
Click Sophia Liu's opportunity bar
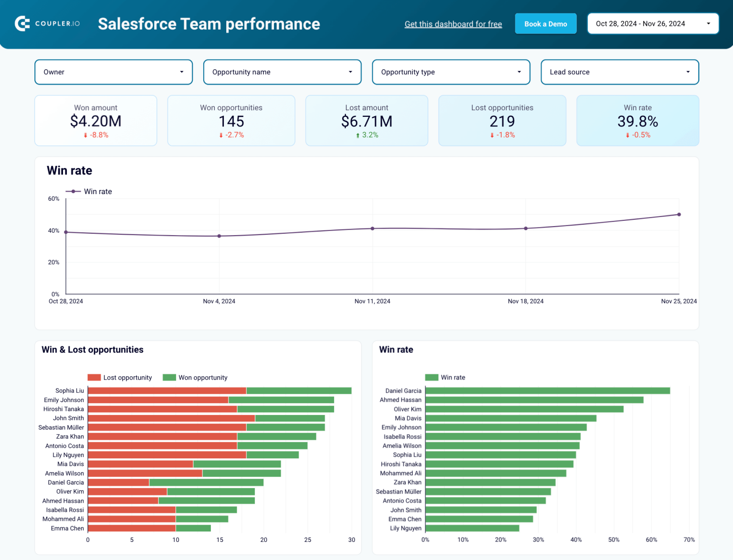[x=215, y=390]
